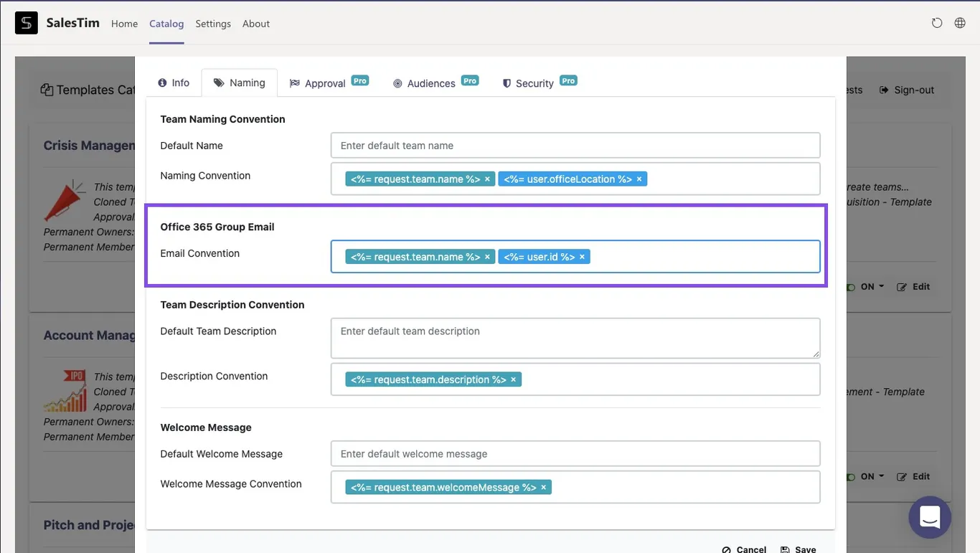Click the Crisis Management megaphone thumbnail

pyautogui.click(x=65, y=200)
